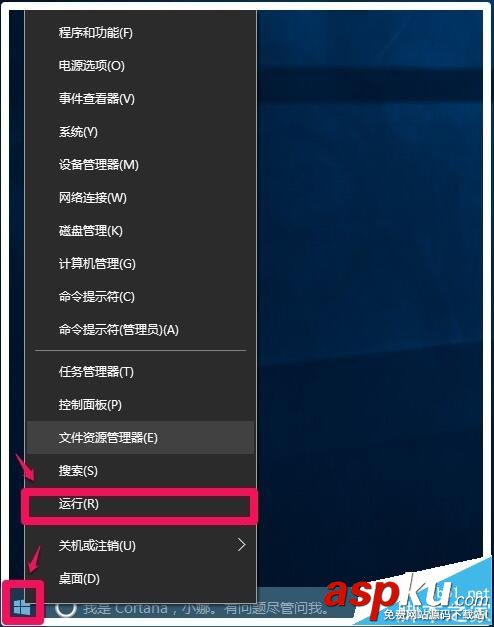Open 网络连接(W)
This screenshot has width=494, height=627.
(x=140, y=198)
